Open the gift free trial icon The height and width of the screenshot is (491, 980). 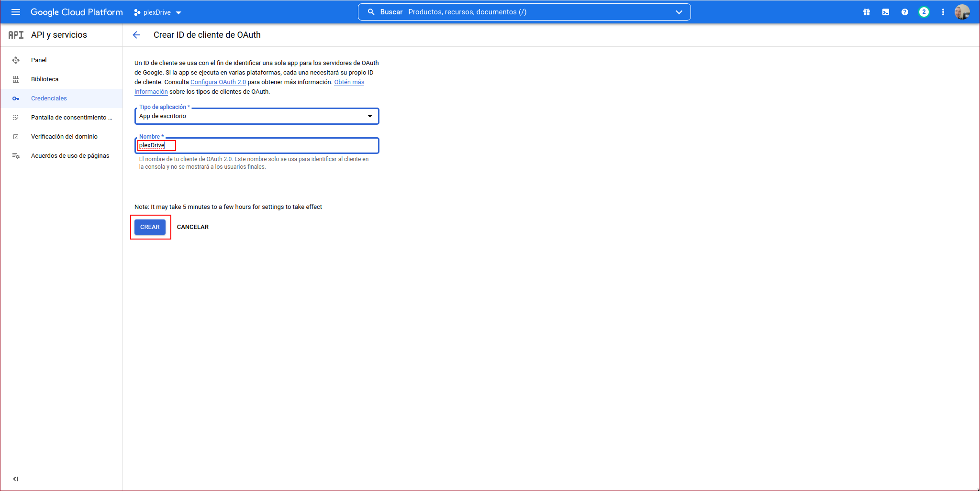866,12
